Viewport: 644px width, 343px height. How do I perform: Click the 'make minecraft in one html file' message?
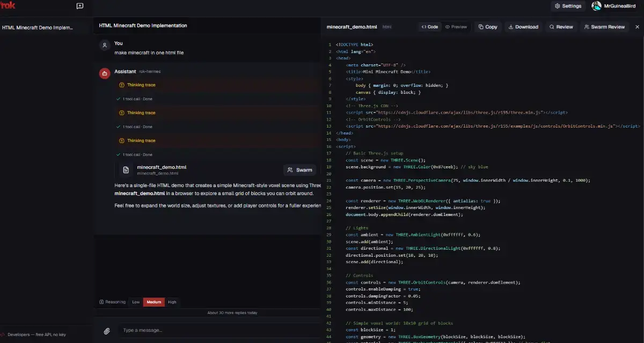(x=149, y=53)
